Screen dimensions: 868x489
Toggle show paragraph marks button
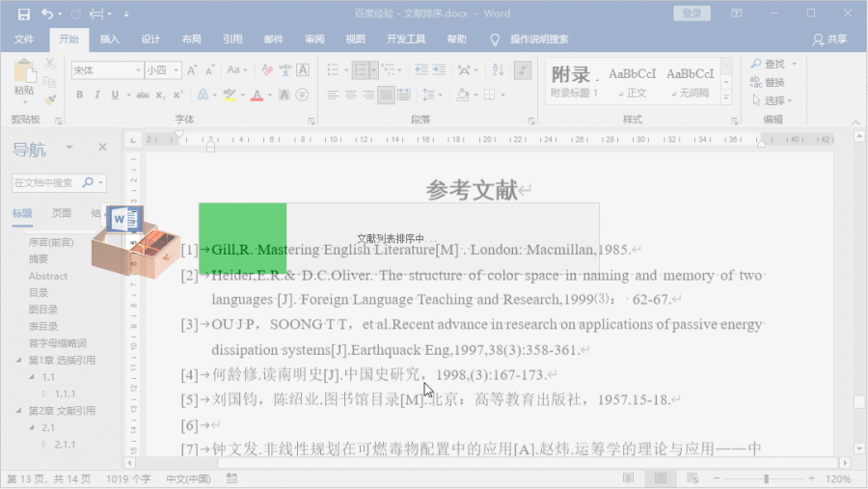(522, 70)
